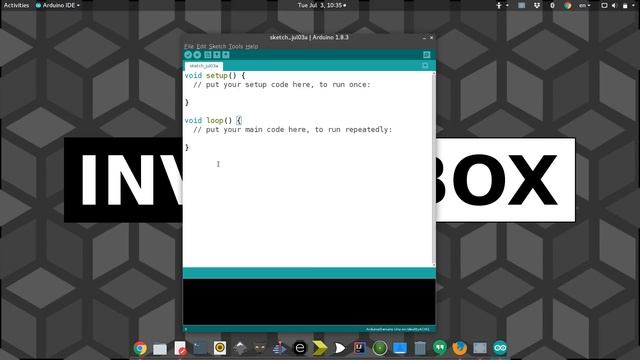Viewport: 640px width, 360px height.
Task: Open the Help menu
Action: (252, 46)
